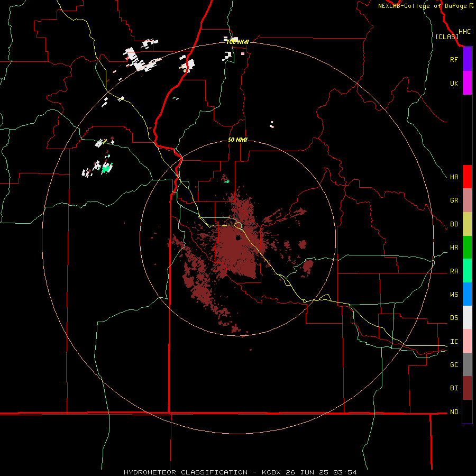Click the HA red legend swatch
The height and width of the screenshot is (476, 476).
467,177
